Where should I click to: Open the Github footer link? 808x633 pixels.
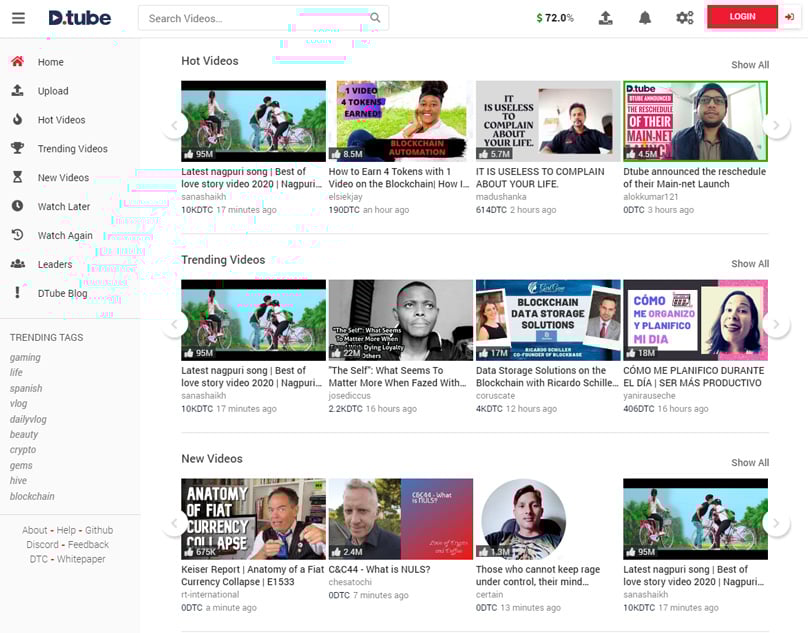[x=99, y=530]
